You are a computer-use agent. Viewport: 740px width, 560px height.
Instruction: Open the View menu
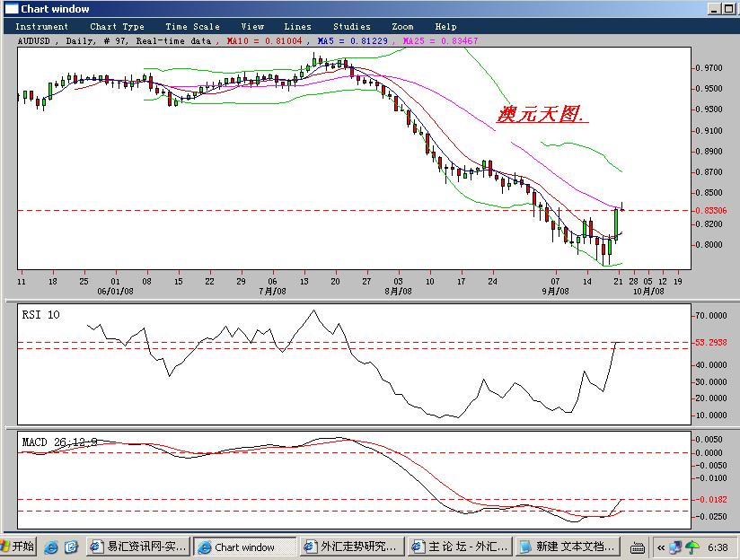click(x=252, y=27)
